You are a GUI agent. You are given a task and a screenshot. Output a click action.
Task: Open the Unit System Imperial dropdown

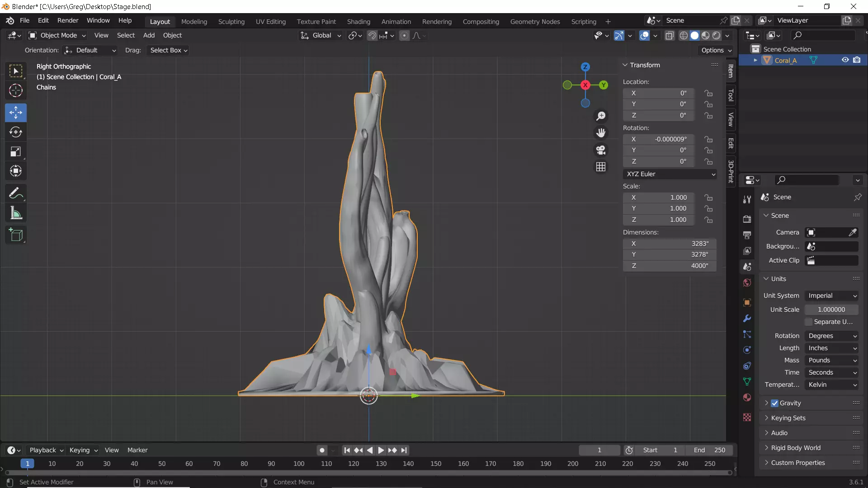click(831, 296)
